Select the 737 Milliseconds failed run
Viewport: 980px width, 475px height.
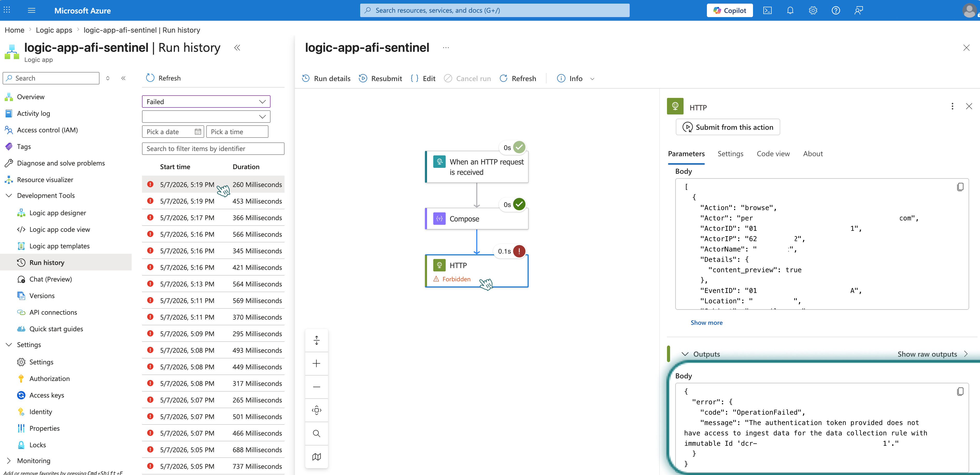click(213, 466)
